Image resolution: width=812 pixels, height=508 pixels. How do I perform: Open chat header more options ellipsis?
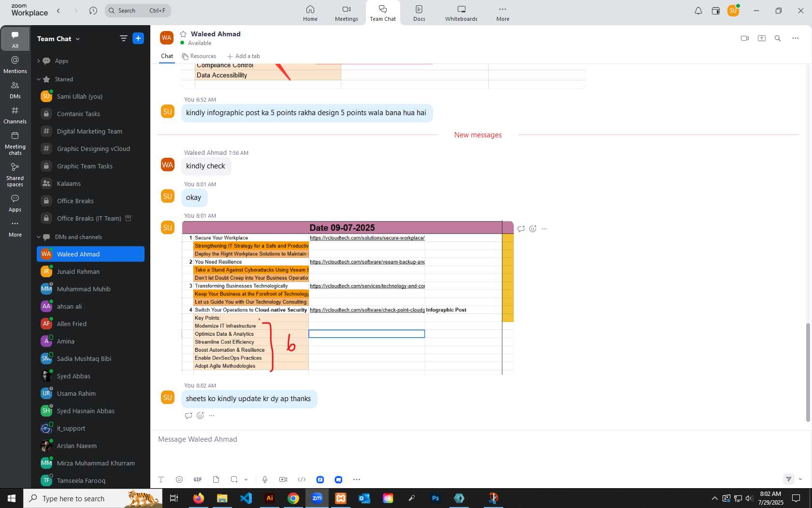(795, 38)
